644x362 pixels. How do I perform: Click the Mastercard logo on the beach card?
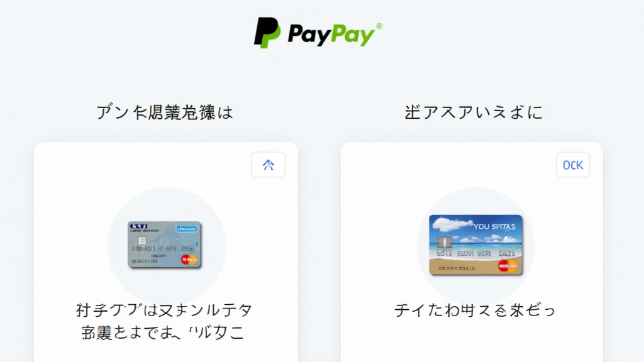click(508, 266)
